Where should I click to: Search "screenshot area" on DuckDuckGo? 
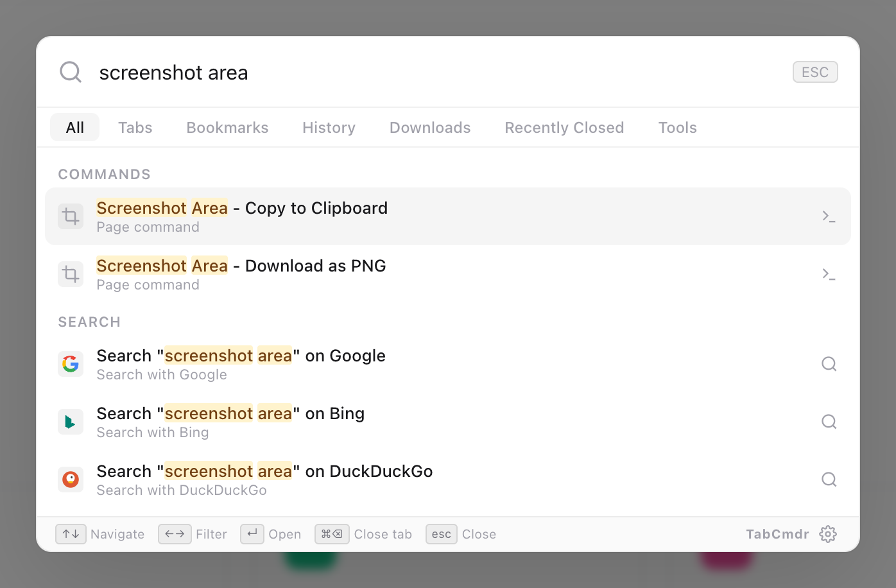[x=448, y=480]
